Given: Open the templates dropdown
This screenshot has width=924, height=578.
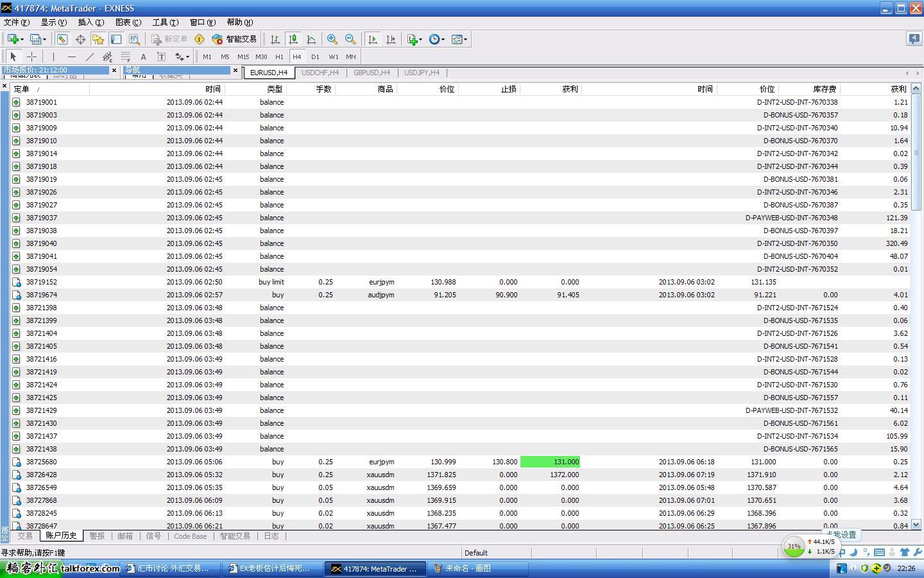Looking at the screenshot, I should (x=459, y=39).
